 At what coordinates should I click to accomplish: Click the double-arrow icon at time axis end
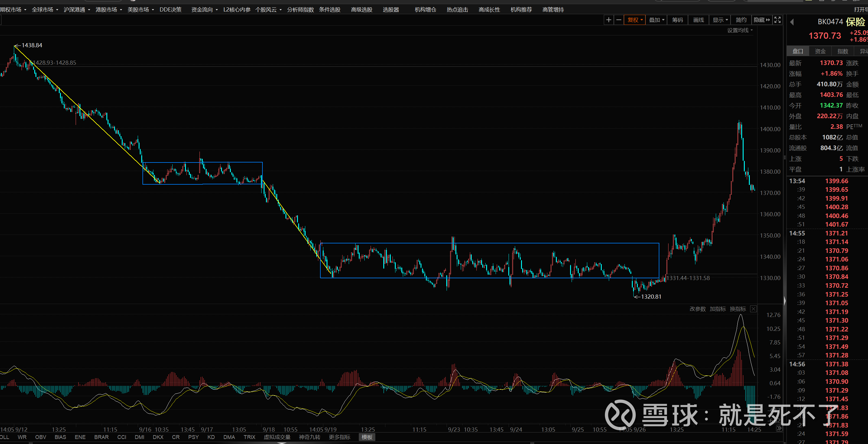(779, 428)
